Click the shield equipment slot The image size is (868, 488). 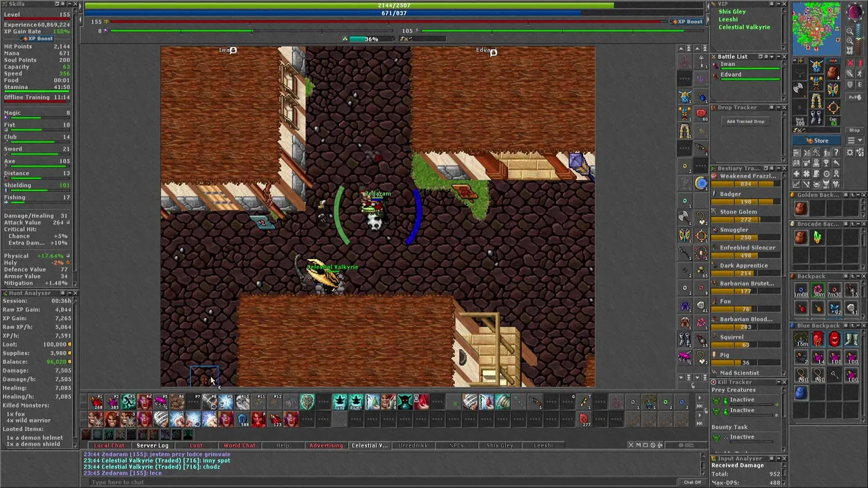pyautogui.click(x=833, y=89)
